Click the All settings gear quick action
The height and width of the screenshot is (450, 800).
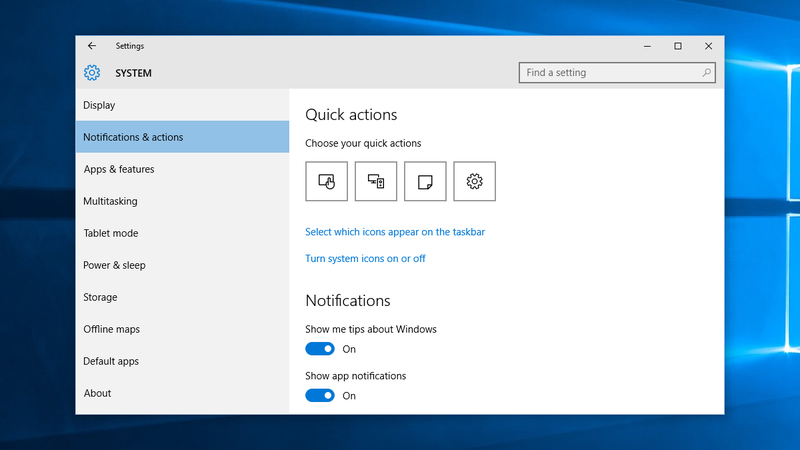pyautogui.click(x=474, y=181)
